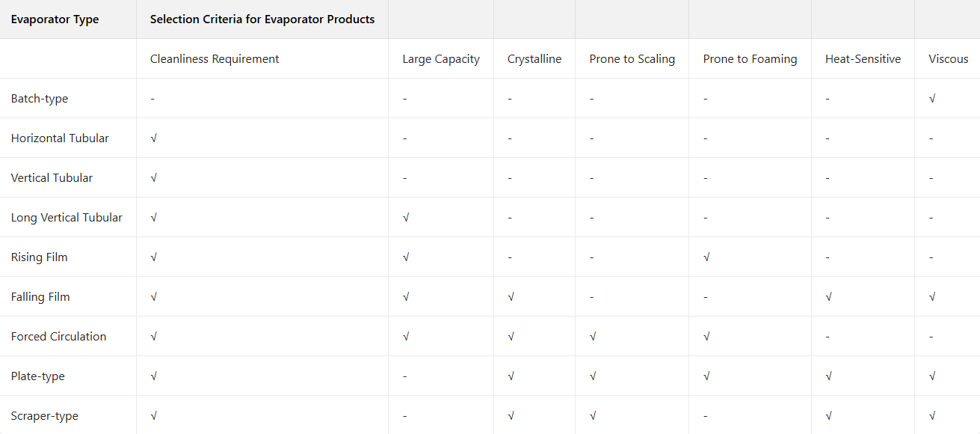980x434 pixels.
Task: Select the Falling Film Heat-Sensitive checkmark
Action: pyautogui.click(x=829, y=297)
